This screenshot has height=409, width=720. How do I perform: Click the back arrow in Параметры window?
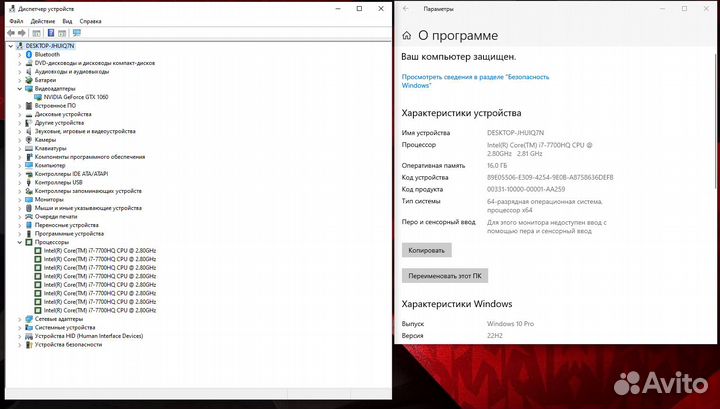405,9
